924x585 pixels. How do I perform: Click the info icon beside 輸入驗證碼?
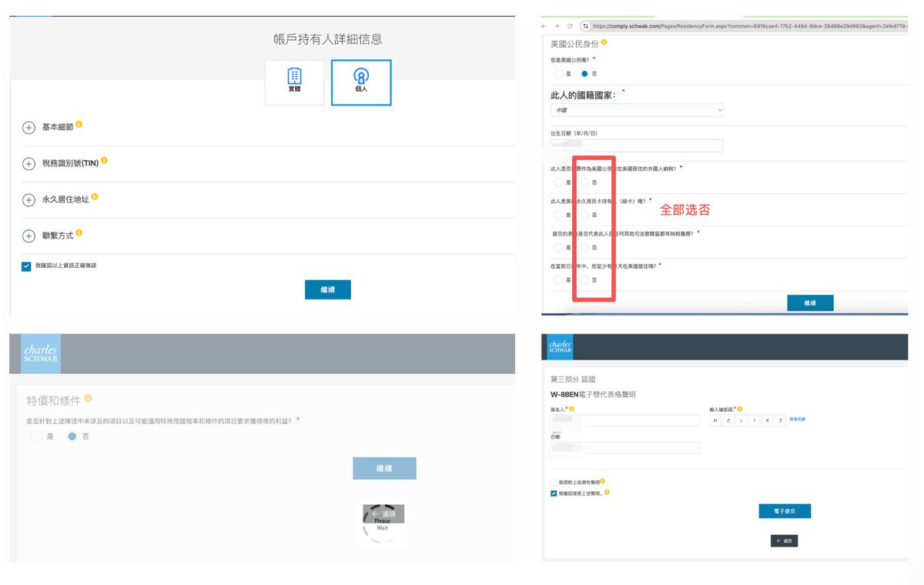(x=739, y=408)
